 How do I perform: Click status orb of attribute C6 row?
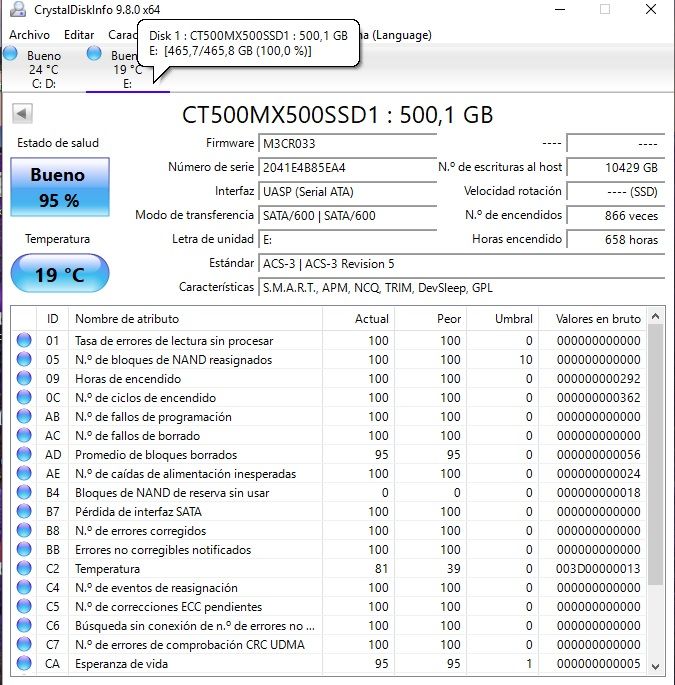(24, 625)
